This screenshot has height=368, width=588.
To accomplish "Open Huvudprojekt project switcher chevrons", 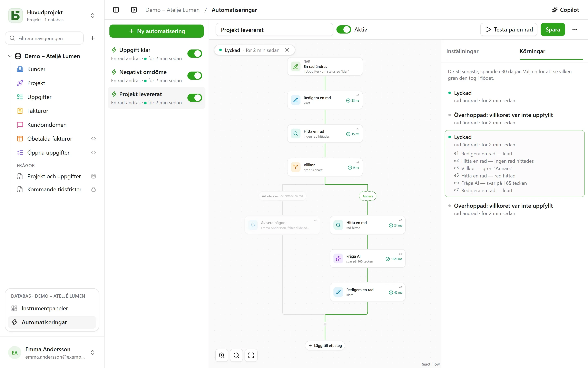I will point(92,16).
